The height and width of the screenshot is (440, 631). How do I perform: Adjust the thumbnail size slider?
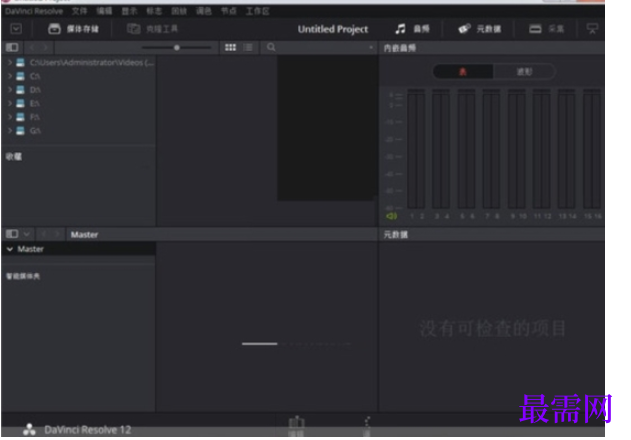[x=176, y=48]
